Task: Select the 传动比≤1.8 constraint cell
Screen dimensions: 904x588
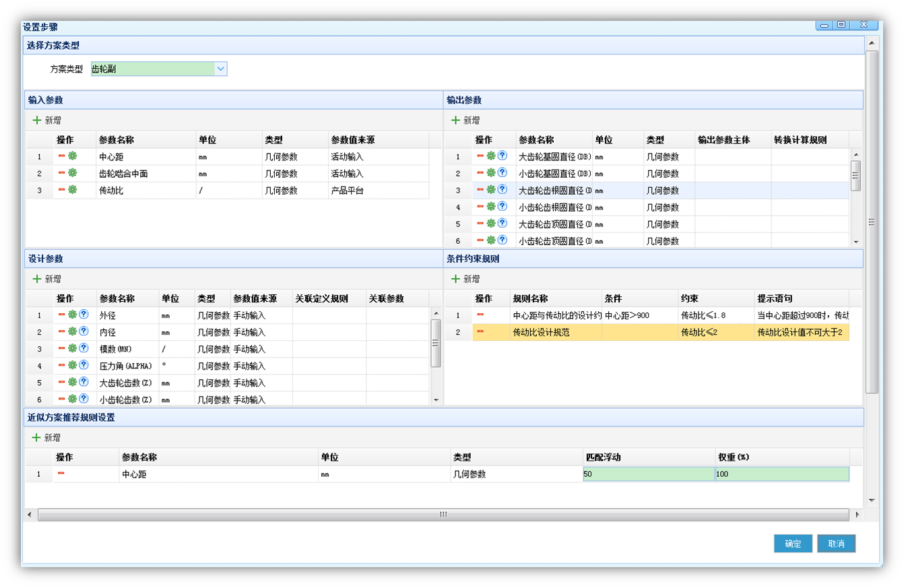Action: [x=716, y=315]
